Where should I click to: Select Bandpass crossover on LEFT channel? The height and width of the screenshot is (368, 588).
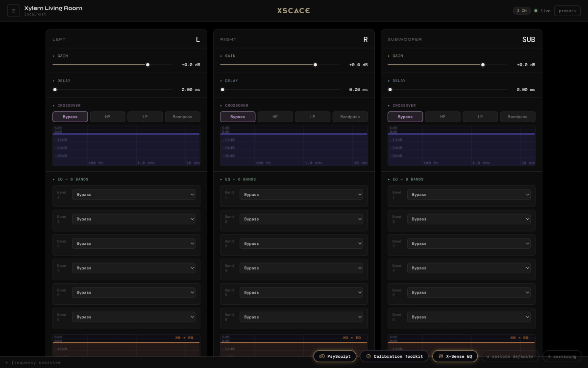(x=182, y=117)
